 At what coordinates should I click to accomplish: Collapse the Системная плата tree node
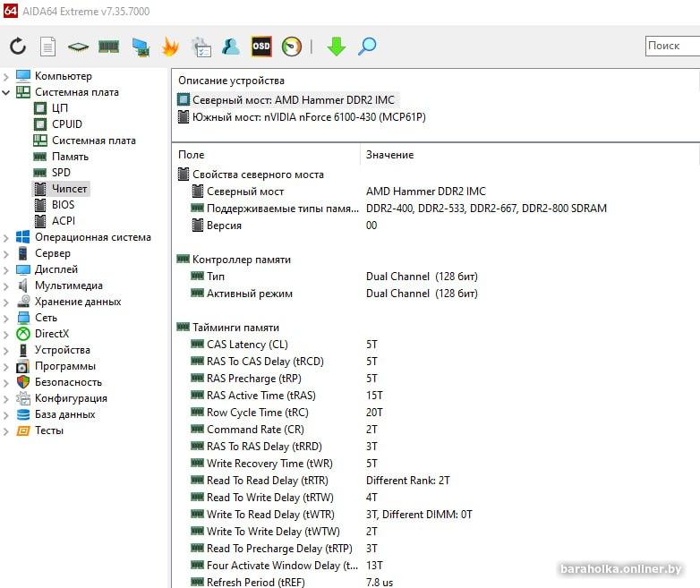click(x=5, y=93)
